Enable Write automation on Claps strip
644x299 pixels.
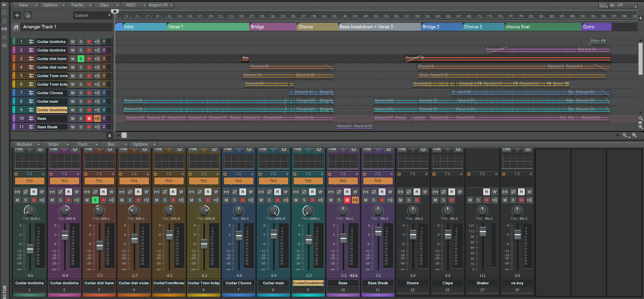(460, 192)
